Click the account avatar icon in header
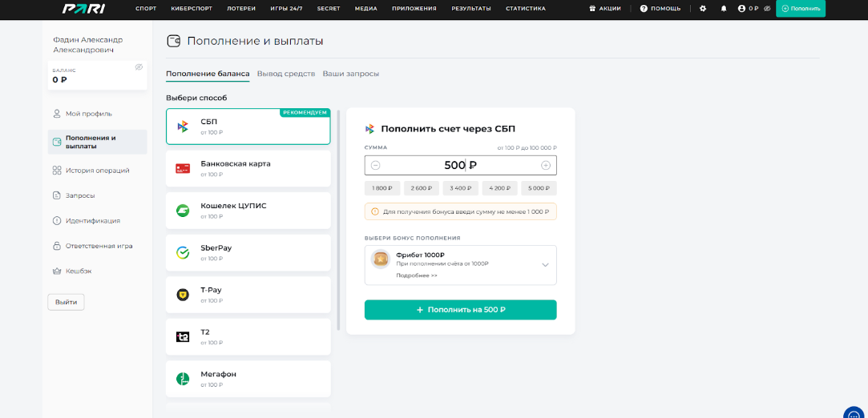 (742, 8)
